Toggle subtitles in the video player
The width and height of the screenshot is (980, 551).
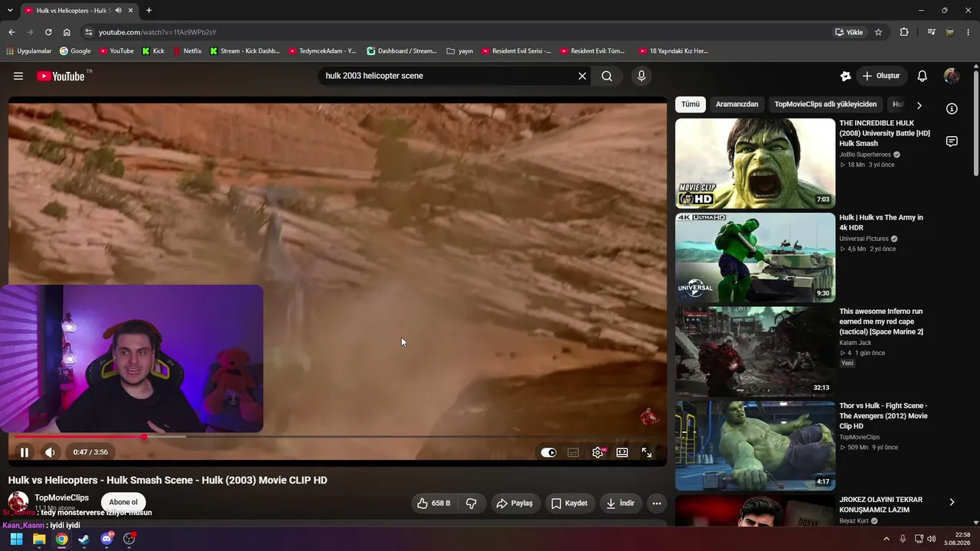573,452
